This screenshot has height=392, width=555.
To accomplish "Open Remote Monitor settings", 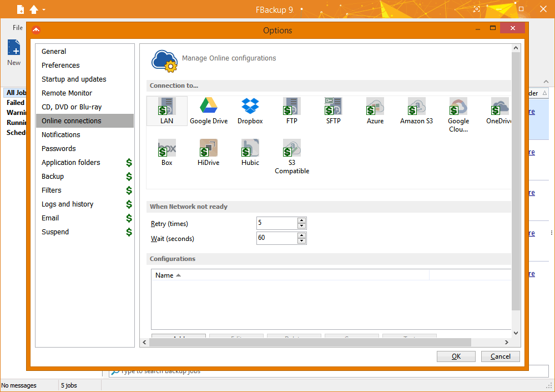I will coord(85,93).
